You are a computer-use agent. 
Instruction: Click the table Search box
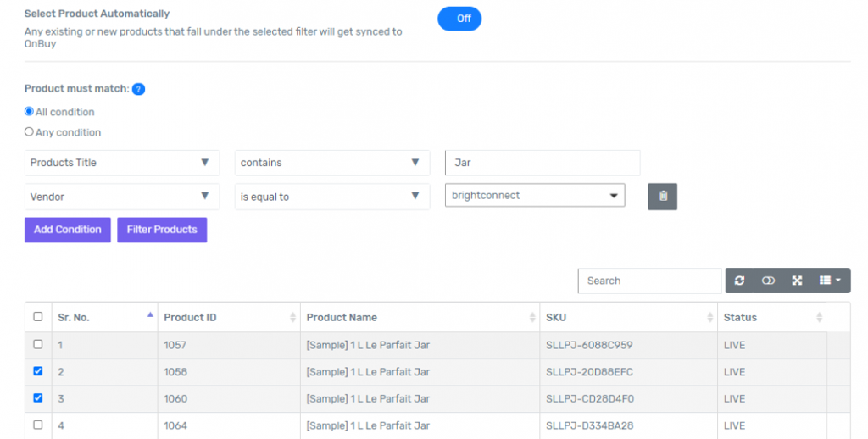[x=650, y=281]
